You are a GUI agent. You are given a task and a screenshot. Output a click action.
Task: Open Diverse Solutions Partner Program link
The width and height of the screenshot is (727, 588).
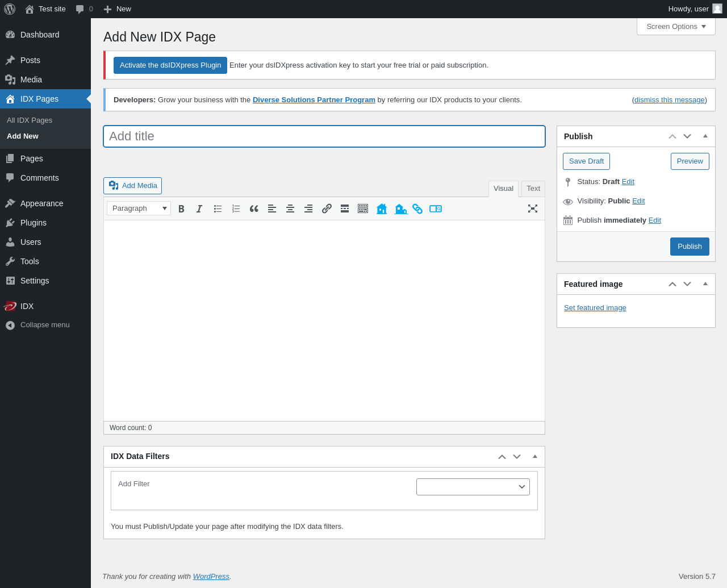(x=314, y=100)
